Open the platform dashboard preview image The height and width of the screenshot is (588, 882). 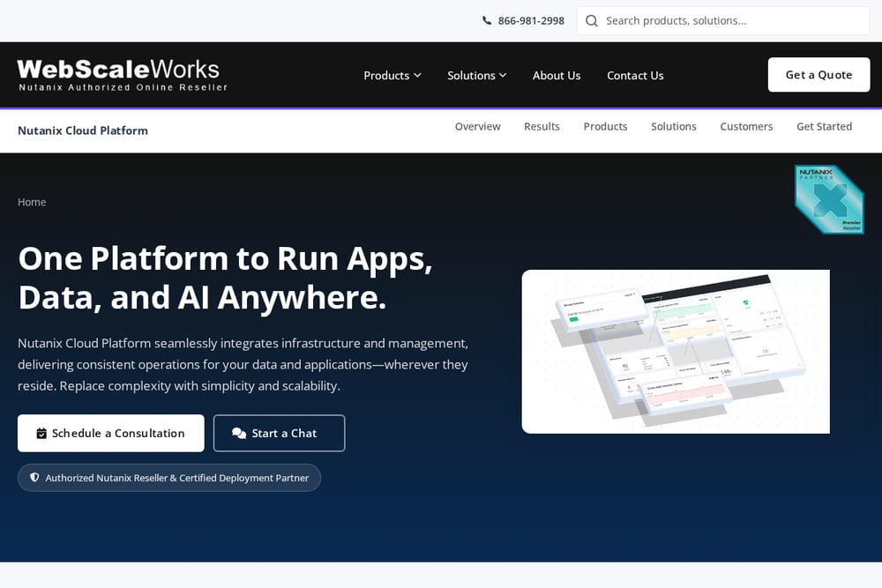pos(676,352)
